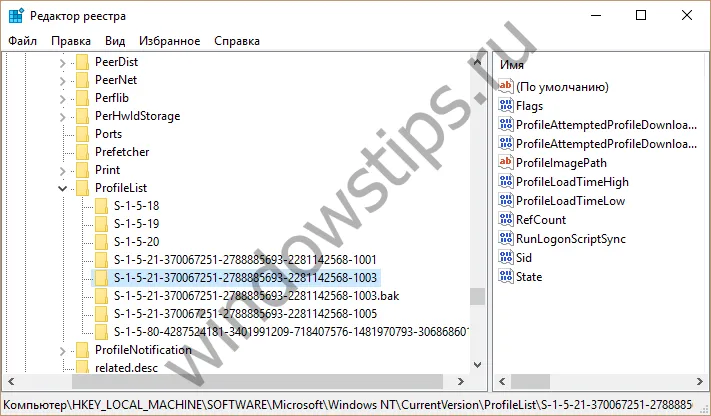Screen dimensions: 711x416
Task: Click the S-1-5-80 key folder icon
Action: tap(102, 332)
